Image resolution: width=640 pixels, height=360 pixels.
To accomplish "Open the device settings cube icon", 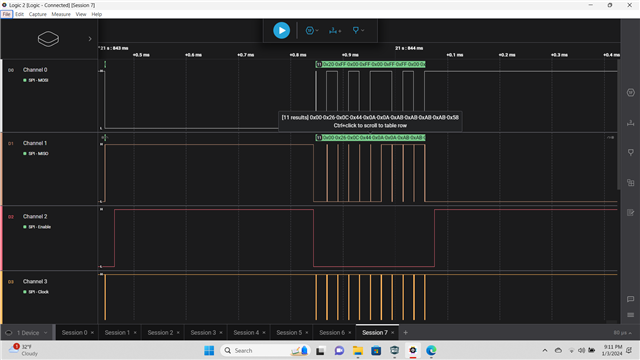I will 48,39.
